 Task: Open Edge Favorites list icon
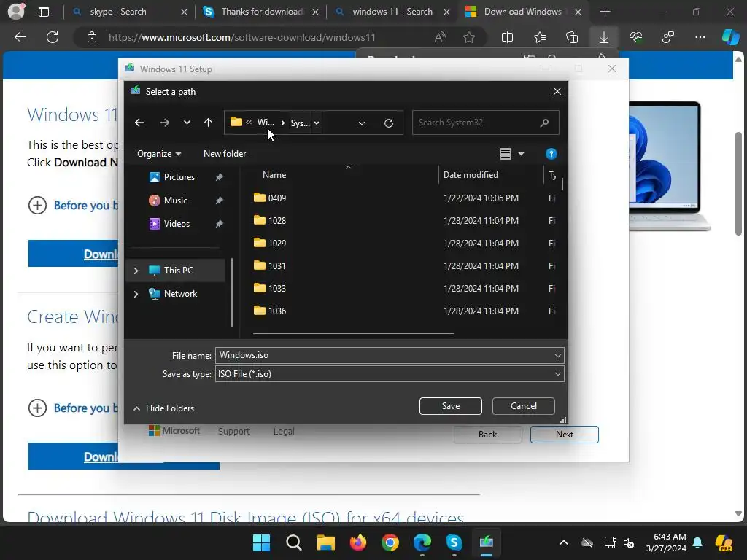pos(540,37)
